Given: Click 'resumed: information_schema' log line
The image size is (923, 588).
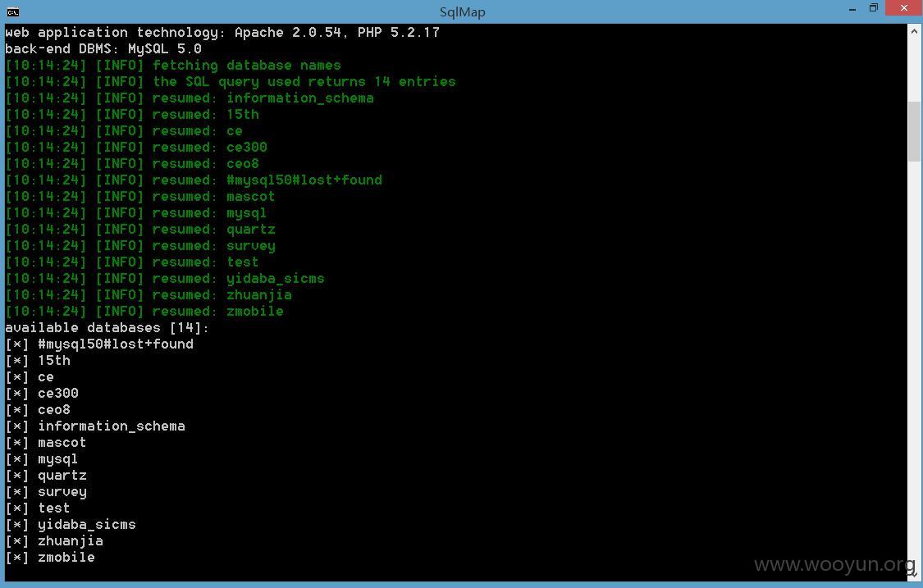Looking at the screenshot, I should click(190, 98).
